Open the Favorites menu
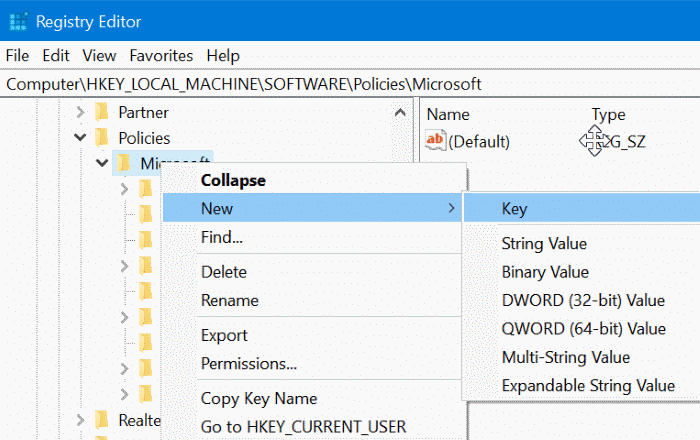Image resolution: width=700 pixels, height=440 pixels. point(161,55)
